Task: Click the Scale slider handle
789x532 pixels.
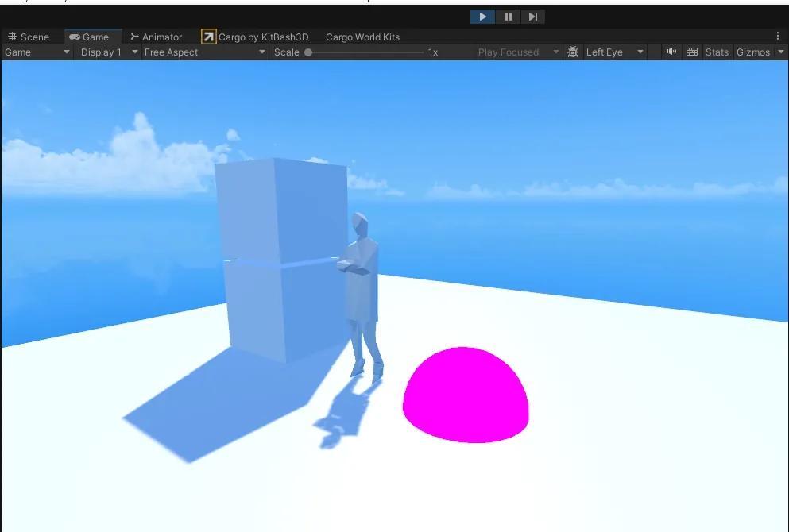Action: (308, 52)
